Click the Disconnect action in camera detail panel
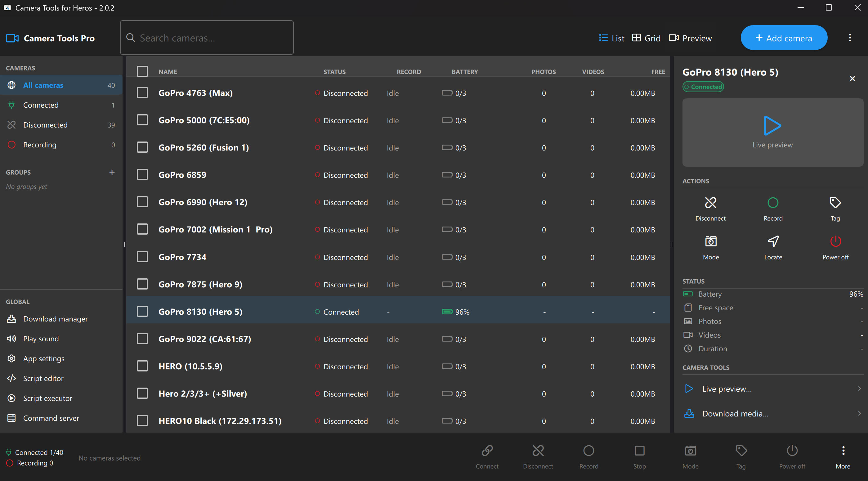 pos(710,209)
